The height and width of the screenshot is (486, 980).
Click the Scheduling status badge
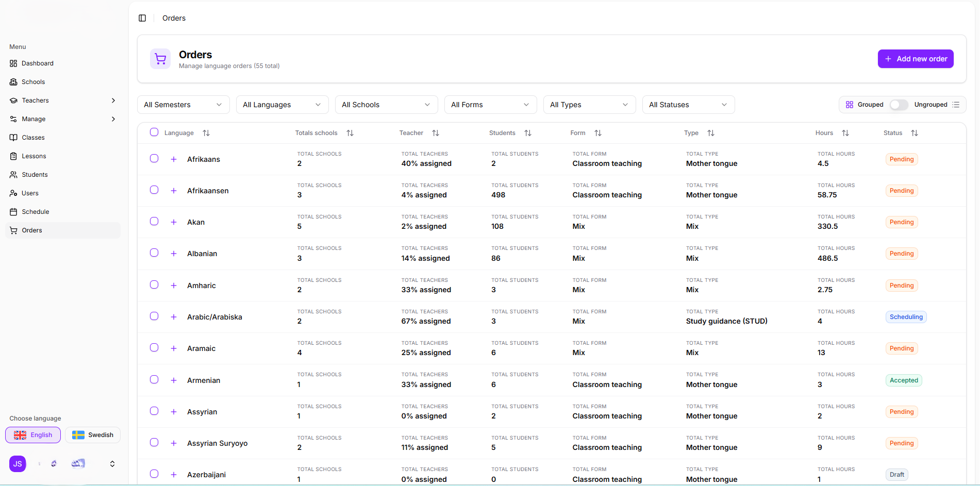click(906, 317)
